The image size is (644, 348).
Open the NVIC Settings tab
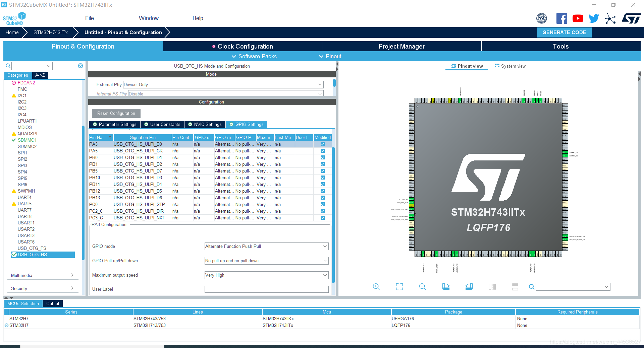click(x=205, y=125)
